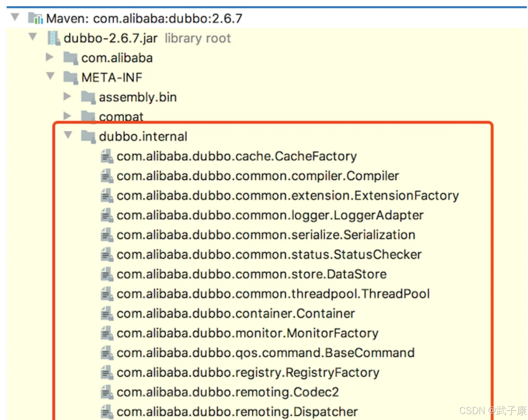Click the compat folder icon
528x420 pixels.
(88, 116)
